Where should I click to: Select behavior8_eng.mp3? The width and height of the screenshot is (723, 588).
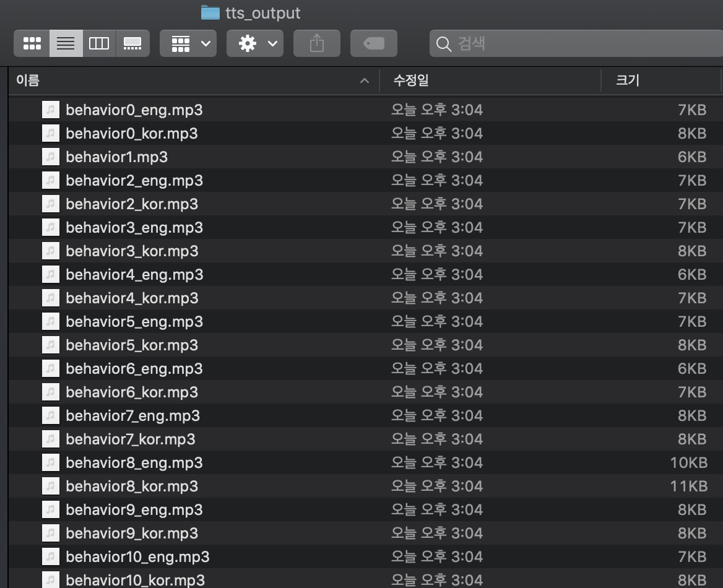coord(366,462)
